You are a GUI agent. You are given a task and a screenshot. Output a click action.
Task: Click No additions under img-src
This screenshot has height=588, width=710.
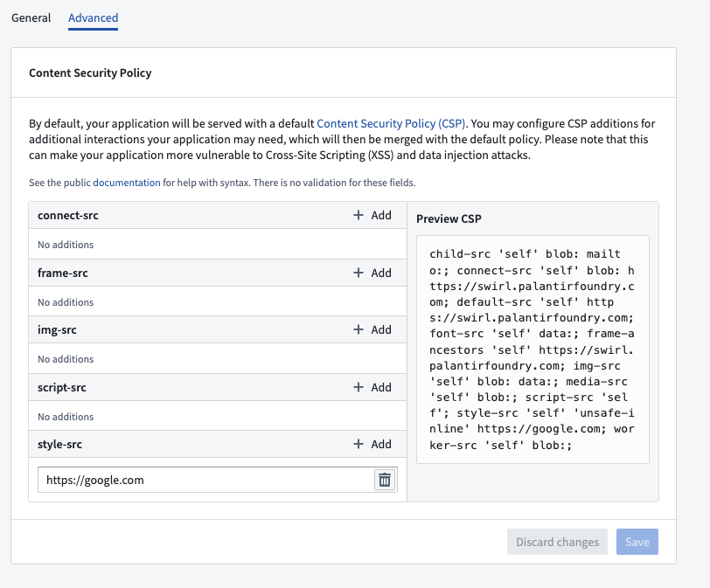66,359
